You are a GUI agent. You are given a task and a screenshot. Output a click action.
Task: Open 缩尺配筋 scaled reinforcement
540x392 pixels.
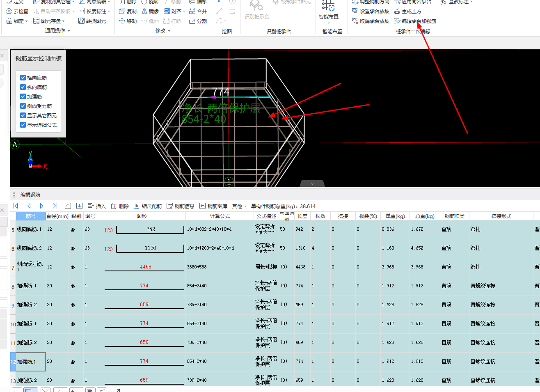coord(147,206)
